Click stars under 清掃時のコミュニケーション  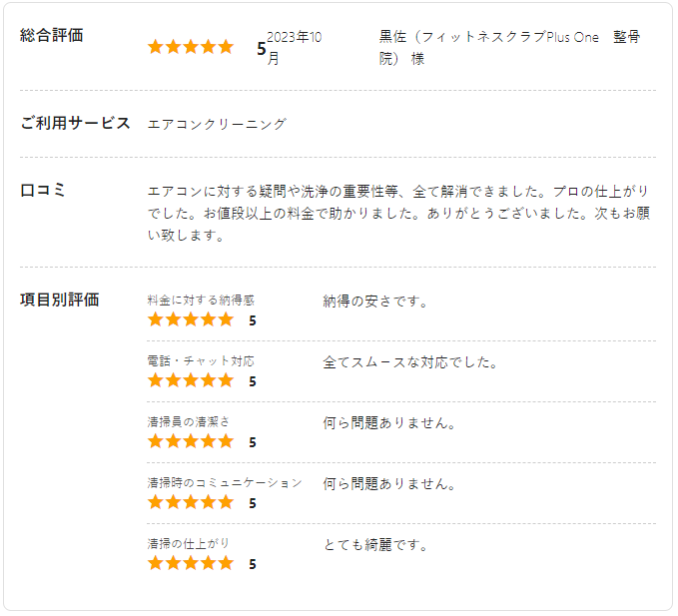190,503
